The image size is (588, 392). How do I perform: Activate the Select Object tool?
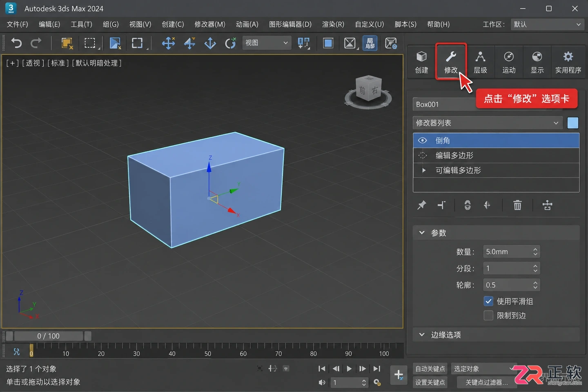tap(67, 43)
